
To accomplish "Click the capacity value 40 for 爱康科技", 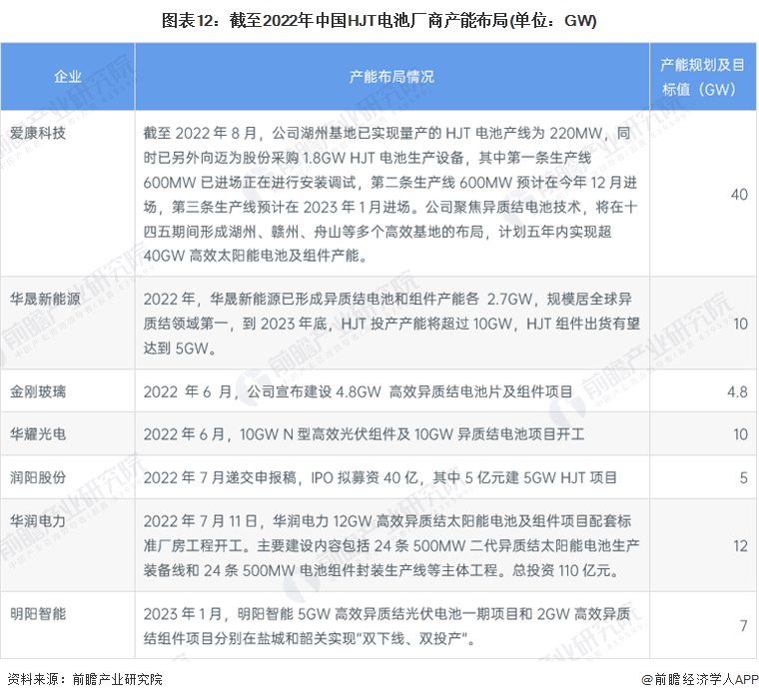I will click(739, 194).
